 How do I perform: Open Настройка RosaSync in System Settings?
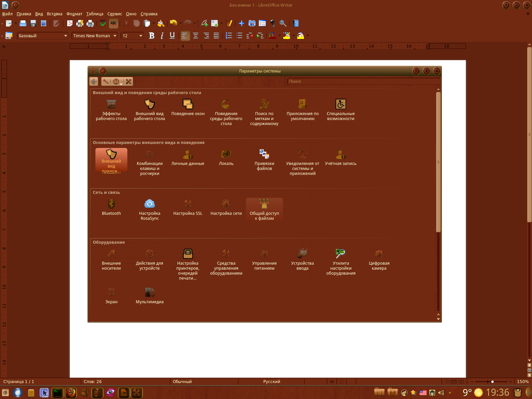coord(150,210)
